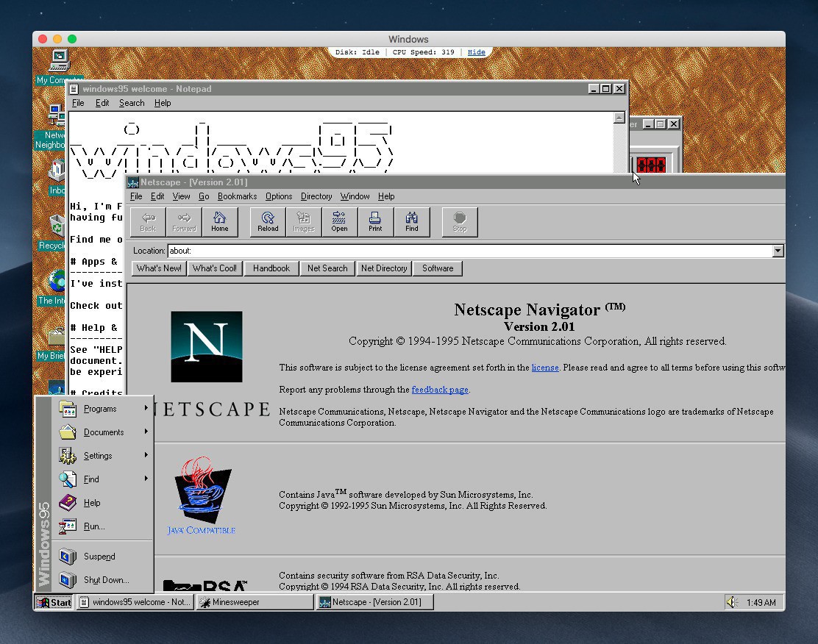
Task: Open the feedback page link
Action: pos(439,390)
